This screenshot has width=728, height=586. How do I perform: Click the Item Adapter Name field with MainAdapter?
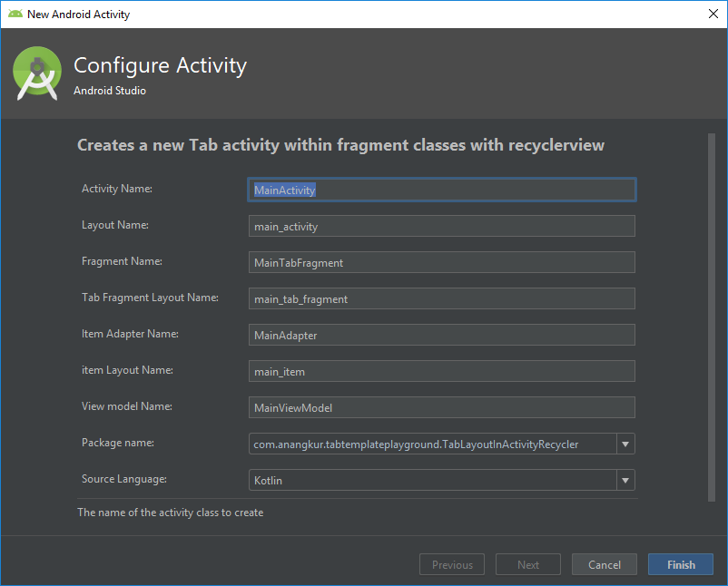pos(441,334)
